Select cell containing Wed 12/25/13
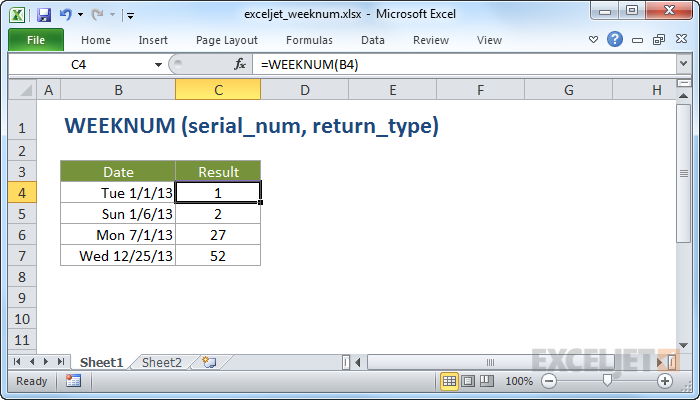 click(x=118, y=256)
